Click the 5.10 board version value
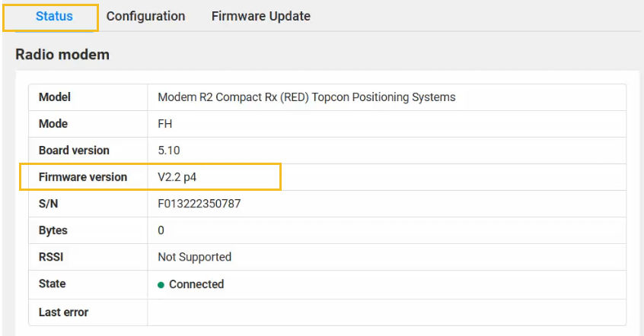This screenshot has height=336, width=644. [169, 151]
